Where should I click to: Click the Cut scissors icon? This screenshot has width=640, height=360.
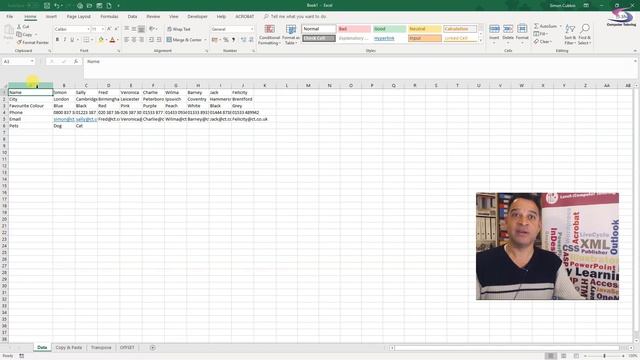point(19,27)
